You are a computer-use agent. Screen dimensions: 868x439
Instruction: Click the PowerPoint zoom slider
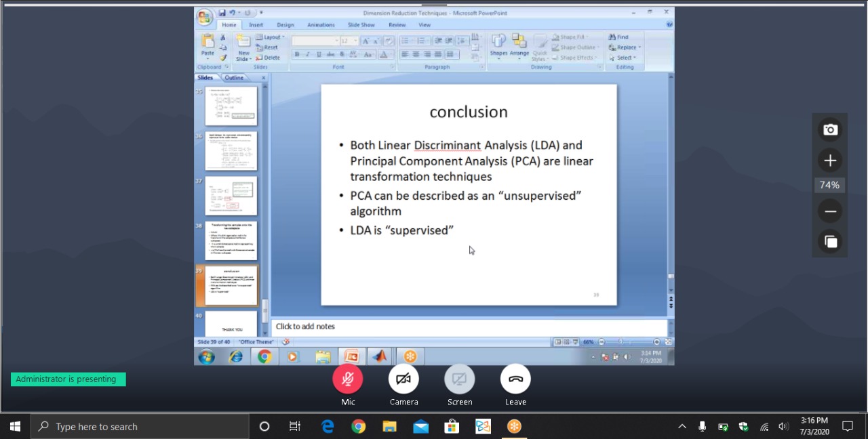point(629,342)
